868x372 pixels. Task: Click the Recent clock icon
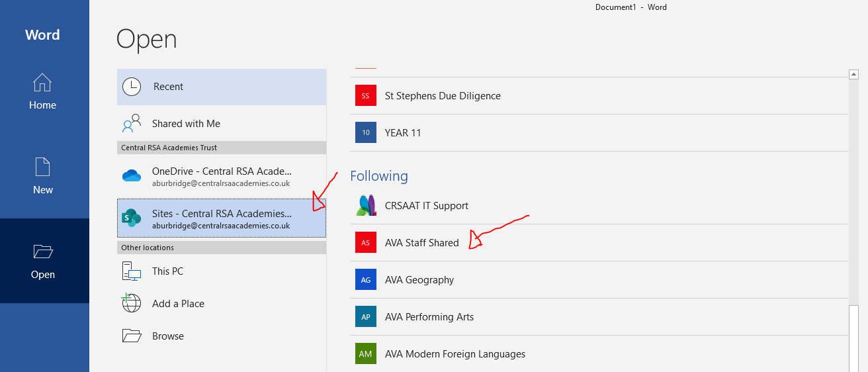click(132, 87)
